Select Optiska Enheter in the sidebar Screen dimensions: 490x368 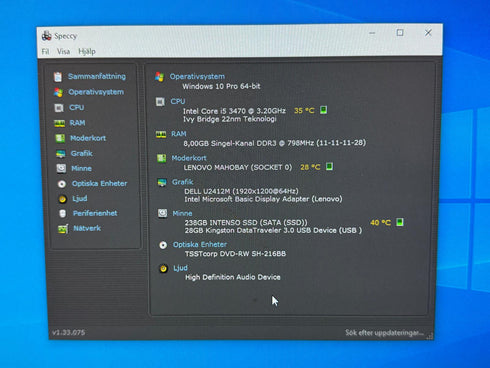[x=99, y=183]
